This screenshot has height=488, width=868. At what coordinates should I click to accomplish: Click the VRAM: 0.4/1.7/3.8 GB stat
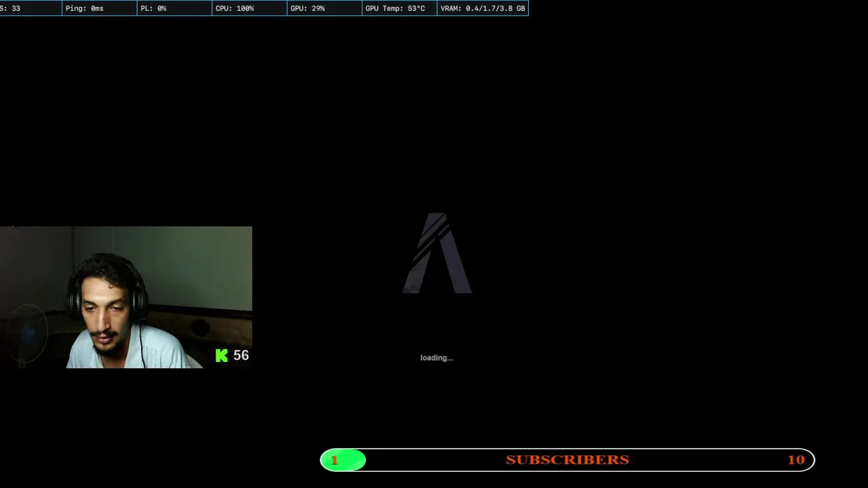(x=483, y=8)
